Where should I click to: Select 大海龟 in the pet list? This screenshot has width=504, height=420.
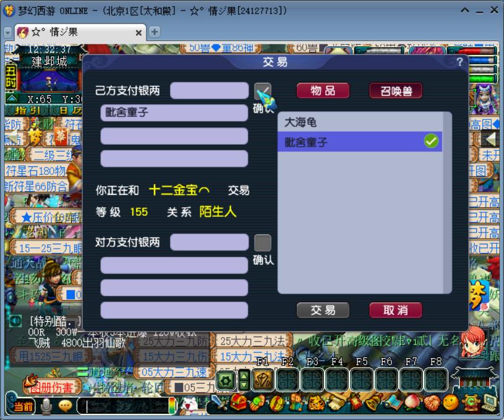coord(360,122)
